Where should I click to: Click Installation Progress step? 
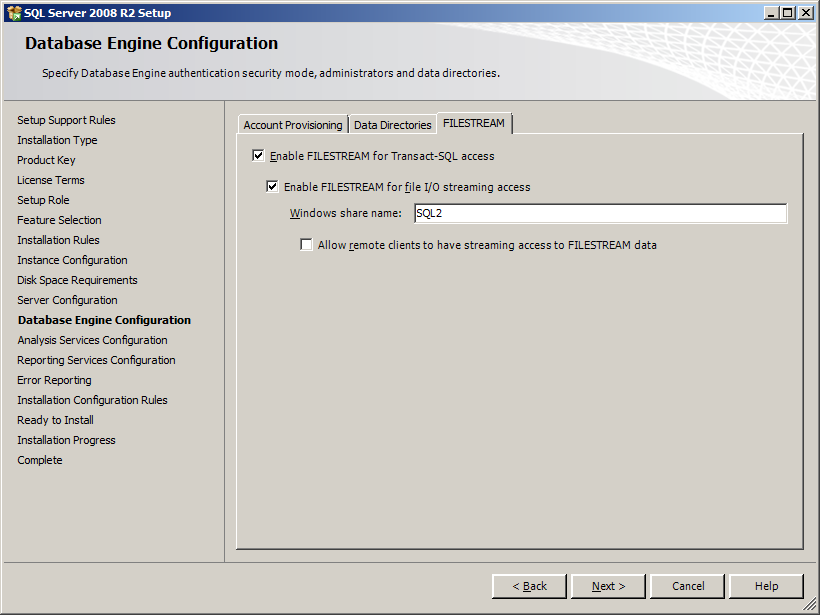tap(66, 440)
